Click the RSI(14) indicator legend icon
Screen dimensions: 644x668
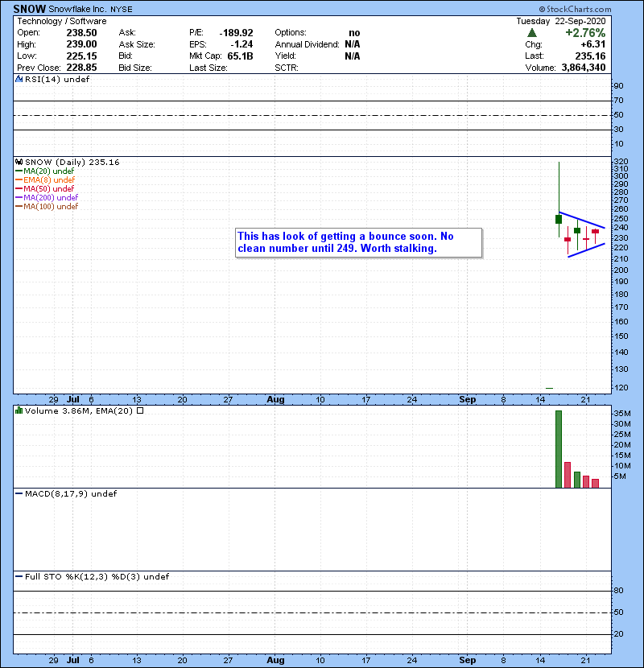[x=19, y=80]
